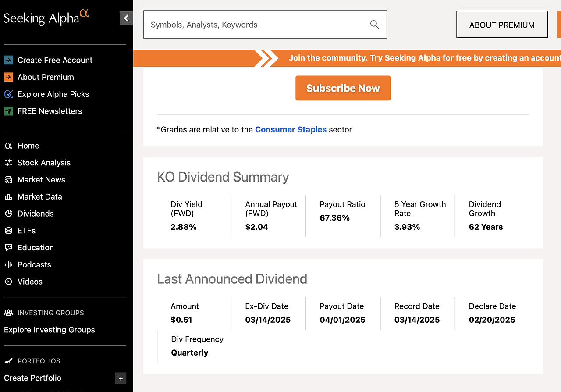Click the Stock Analysis icon in the sidebar
This screenshot has width=561, height=392.
[8, 163]
